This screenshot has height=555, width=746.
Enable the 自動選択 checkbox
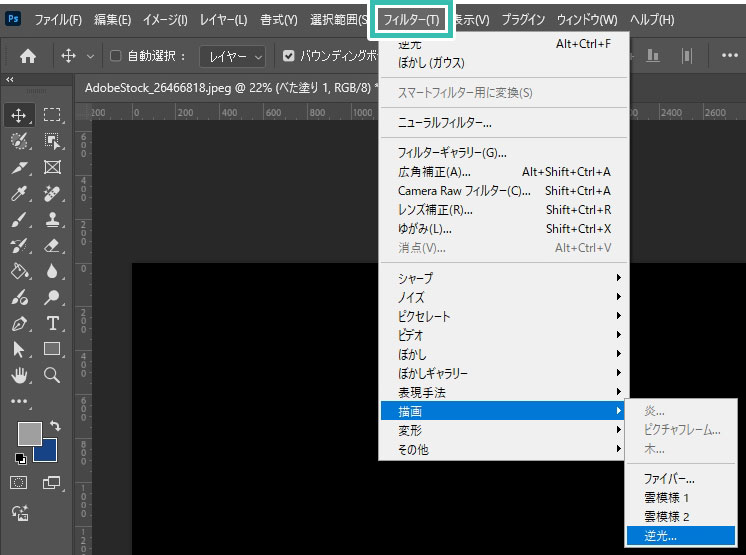pyautogui.click(x=115, y=56)
